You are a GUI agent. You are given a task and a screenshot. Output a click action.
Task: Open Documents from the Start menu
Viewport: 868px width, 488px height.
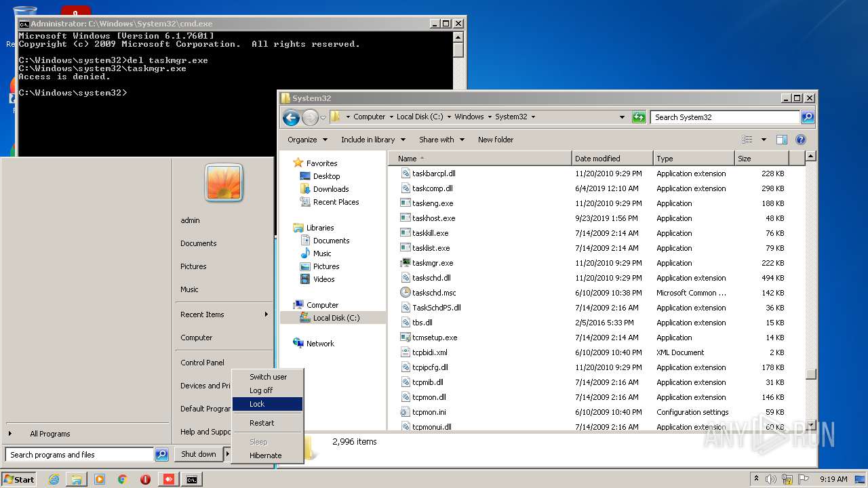click(199, 243)
